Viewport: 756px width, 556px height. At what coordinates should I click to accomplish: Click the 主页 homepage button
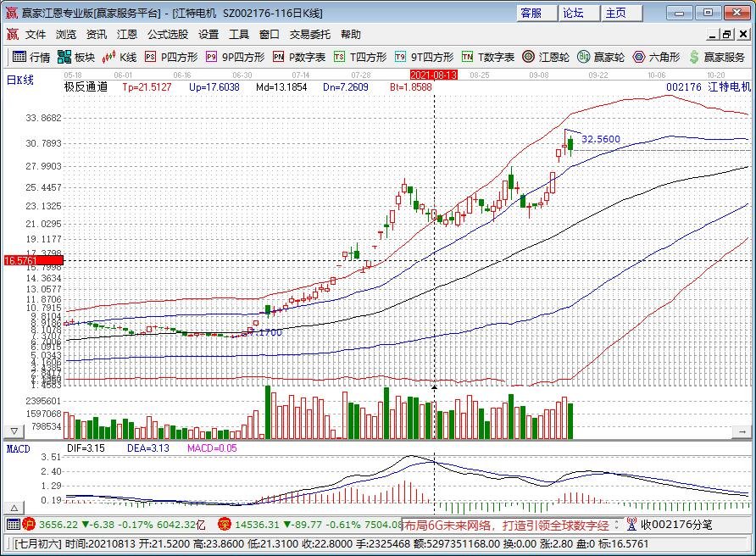[x=621, y=13]
